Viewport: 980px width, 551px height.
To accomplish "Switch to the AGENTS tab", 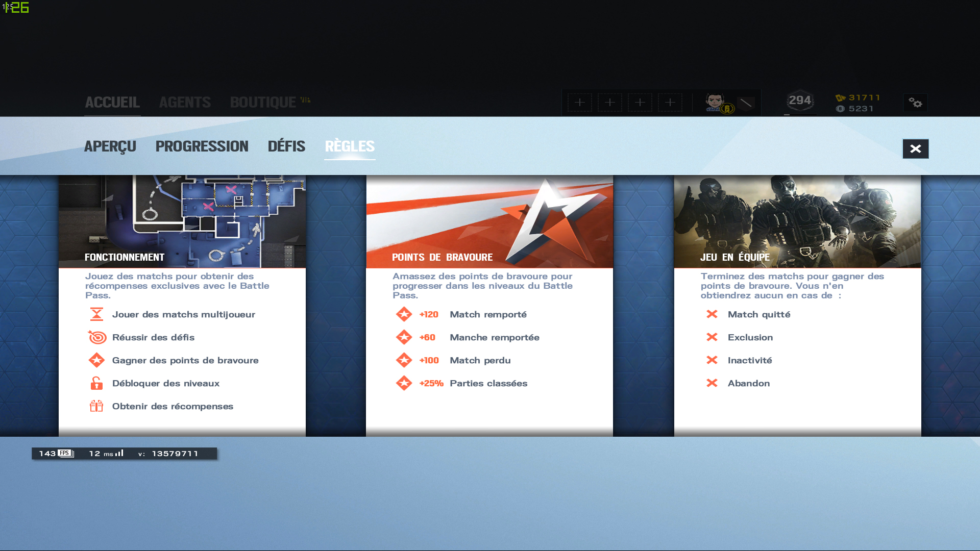I will [x=185, y=103].
